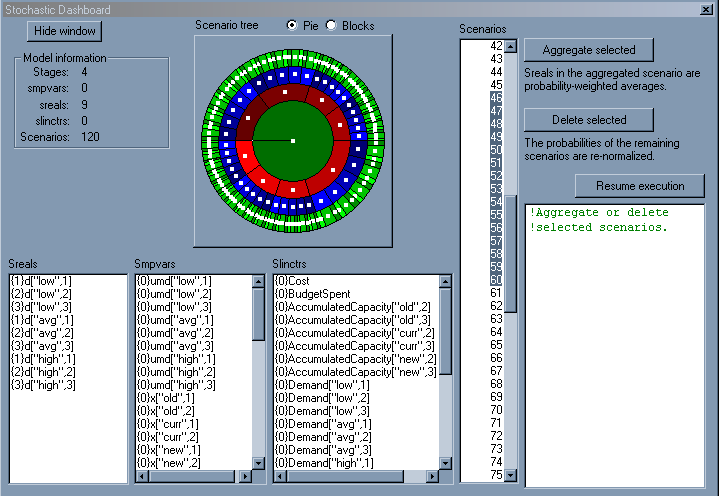Select scenario 60 in the list
Screen dimensions: 720x496
pyautogui.click(x=496, y=280)
